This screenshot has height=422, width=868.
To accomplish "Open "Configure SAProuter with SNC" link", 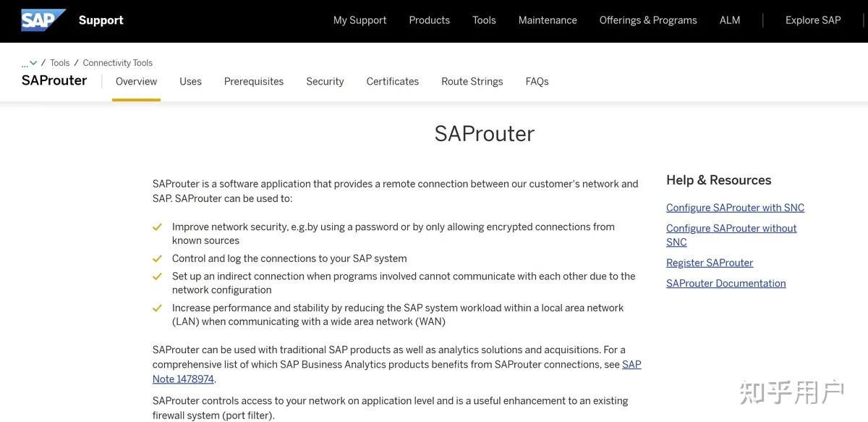I will pyautogui.click(x=735, y=207).
